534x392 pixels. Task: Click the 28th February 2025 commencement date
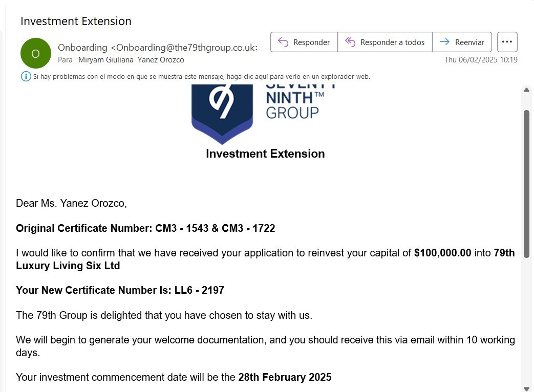(285, 377)
